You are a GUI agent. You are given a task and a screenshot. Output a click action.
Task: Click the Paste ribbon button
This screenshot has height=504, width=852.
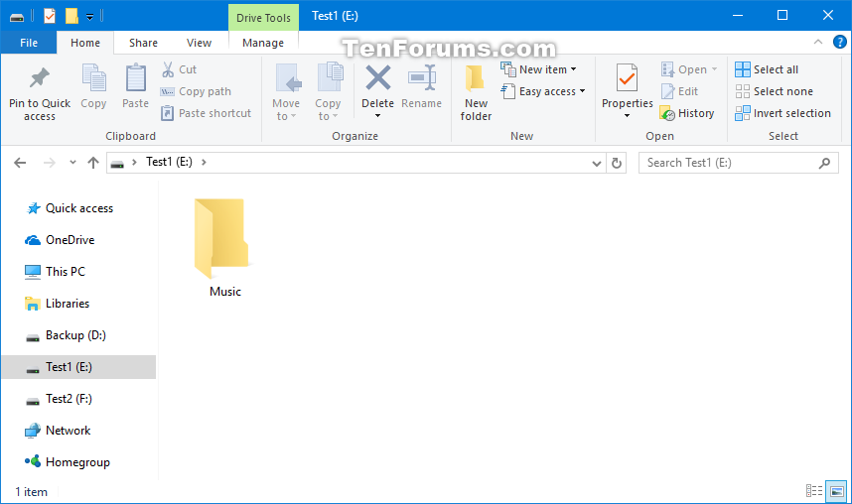tap(135, 87)
